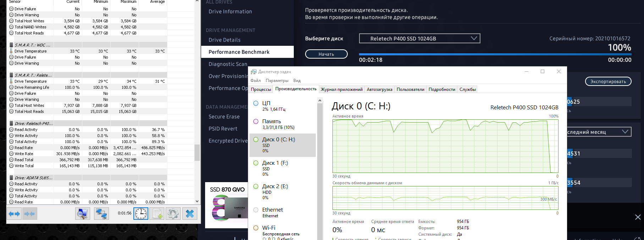The width and height of the screenshot is (644, 240).
Task: Click the clock reset-timer icon
Action: [x=141, y=214]
